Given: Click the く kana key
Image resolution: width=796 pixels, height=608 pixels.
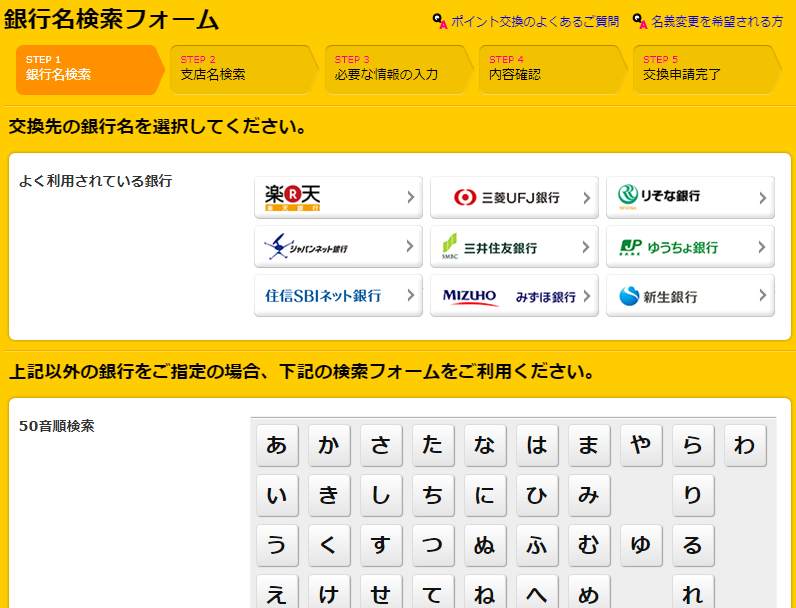Looking at the screenshot, I should pos(329,545).
